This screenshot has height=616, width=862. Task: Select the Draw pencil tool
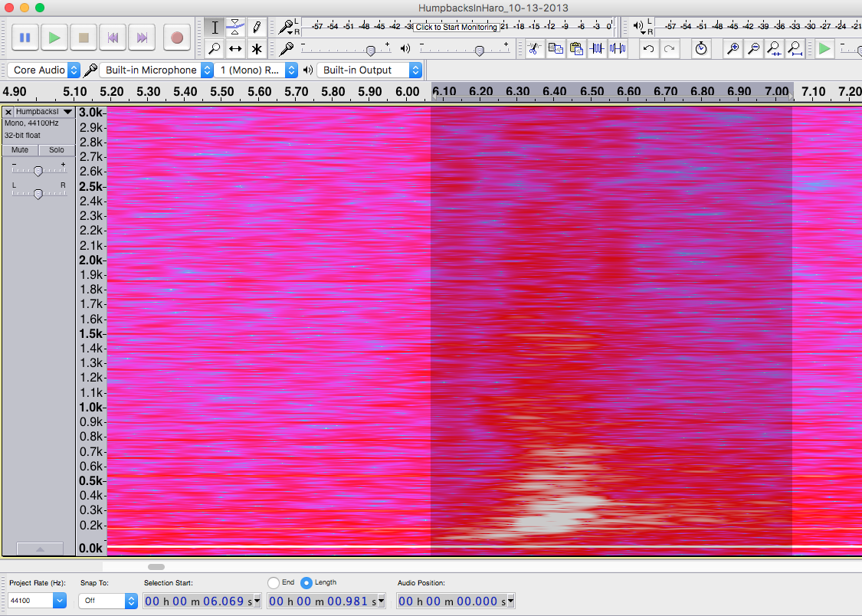[257, 28]
